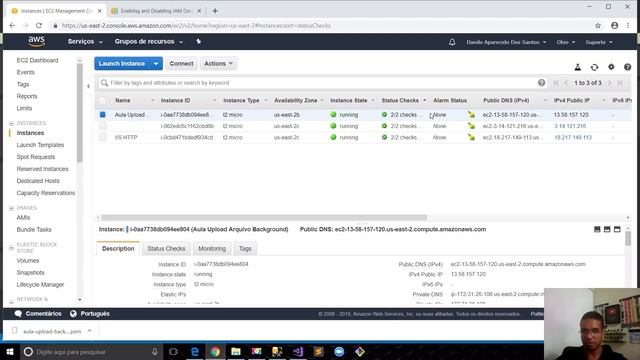This screenshot has height=360, width=640.
Task: Go to previous page of instances
Action: pyautogui.click(x=566, y=83)
